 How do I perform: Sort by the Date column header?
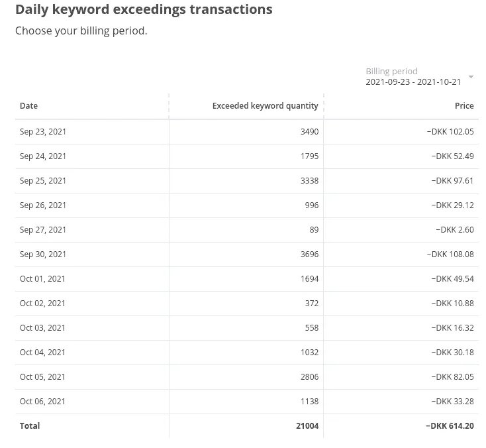tap(29, 106)
